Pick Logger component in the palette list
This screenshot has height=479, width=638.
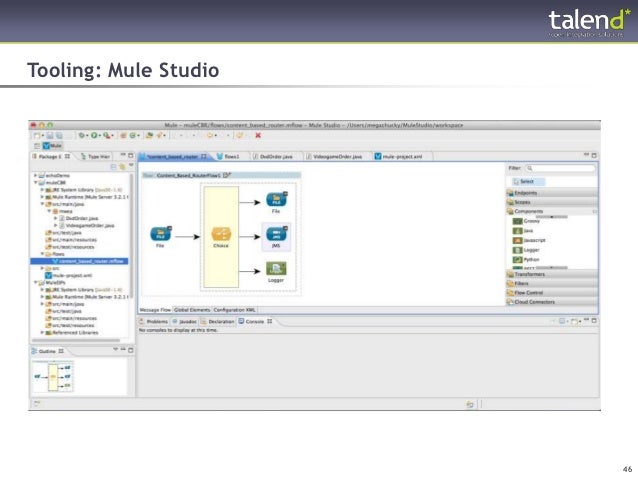(x=526, y=250)
